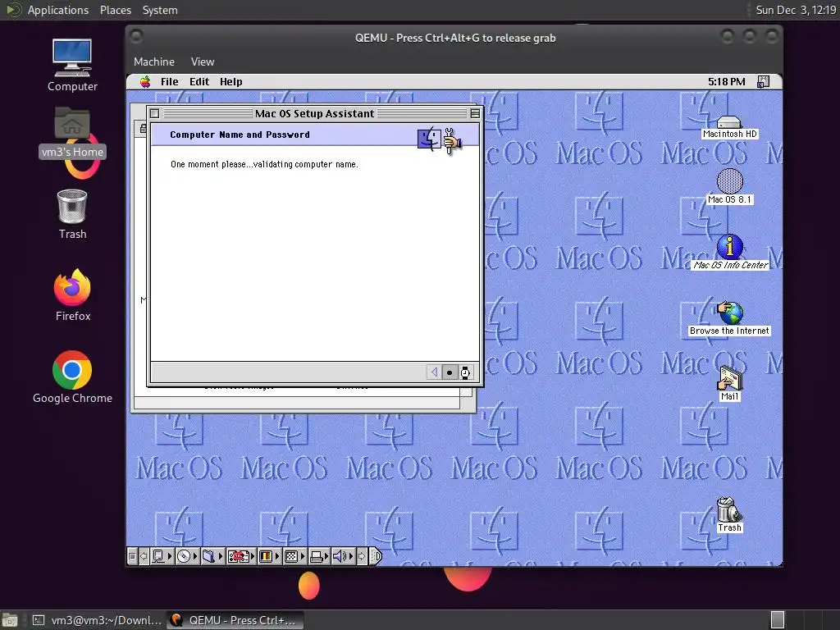Open QEMU's View menu
The width and height of the screenshot is (840, 630).
(x=203, y=62)
